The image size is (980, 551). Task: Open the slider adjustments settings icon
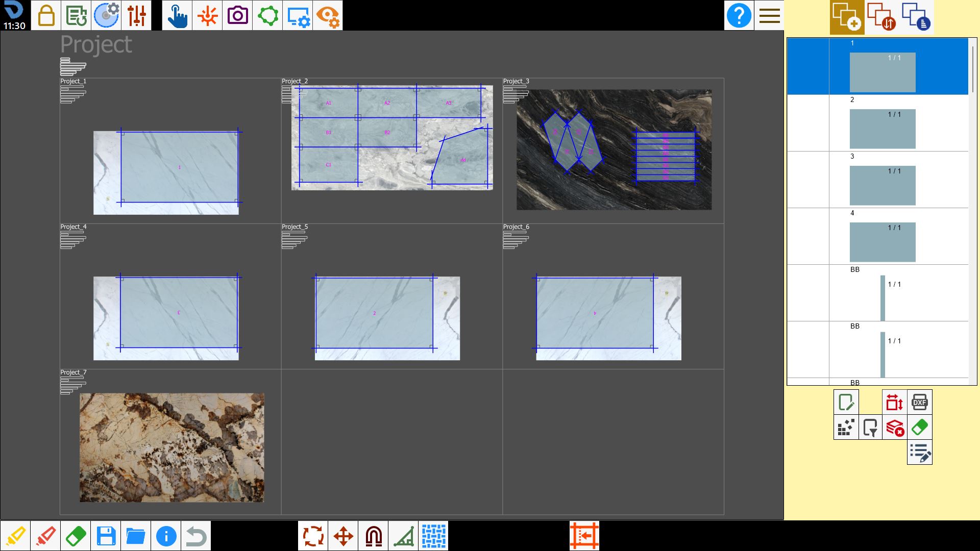tap(136, 15)
